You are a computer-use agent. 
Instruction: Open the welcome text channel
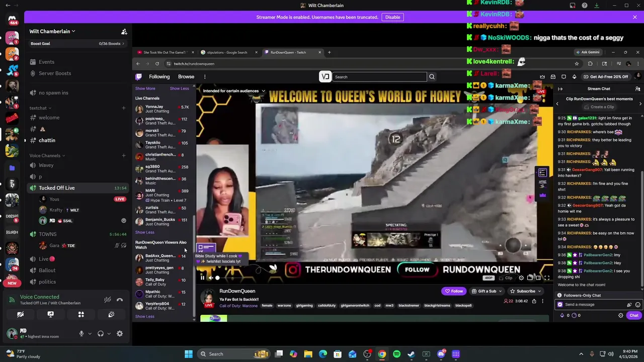click(x=78, y=118)
